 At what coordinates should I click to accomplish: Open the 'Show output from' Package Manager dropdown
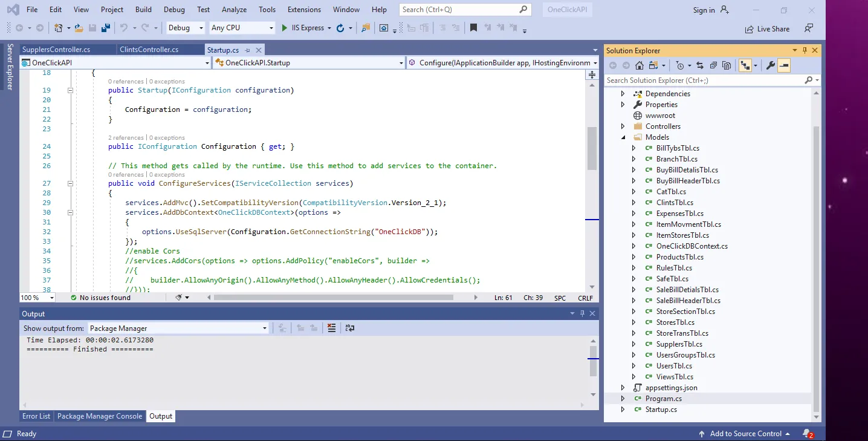(178, 328)
